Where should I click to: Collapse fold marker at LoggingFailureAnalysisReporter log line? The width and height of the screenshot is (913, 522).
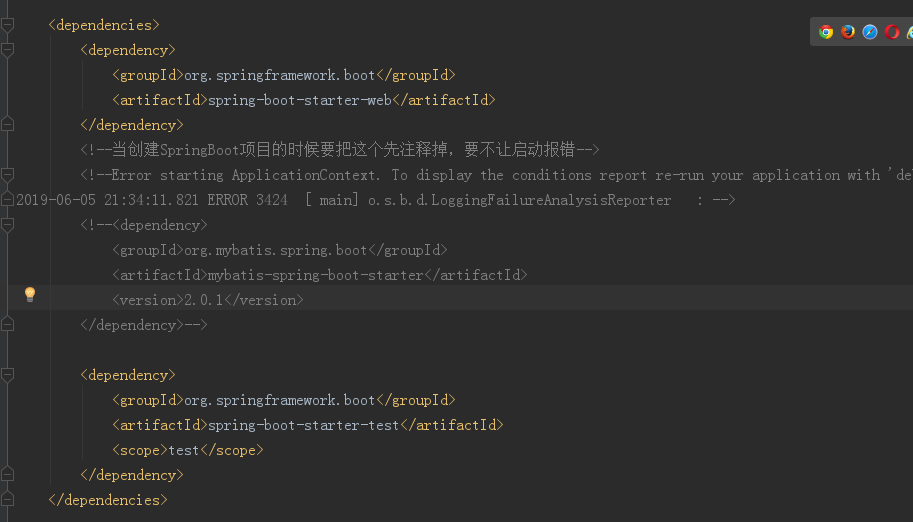coord(8,200)
